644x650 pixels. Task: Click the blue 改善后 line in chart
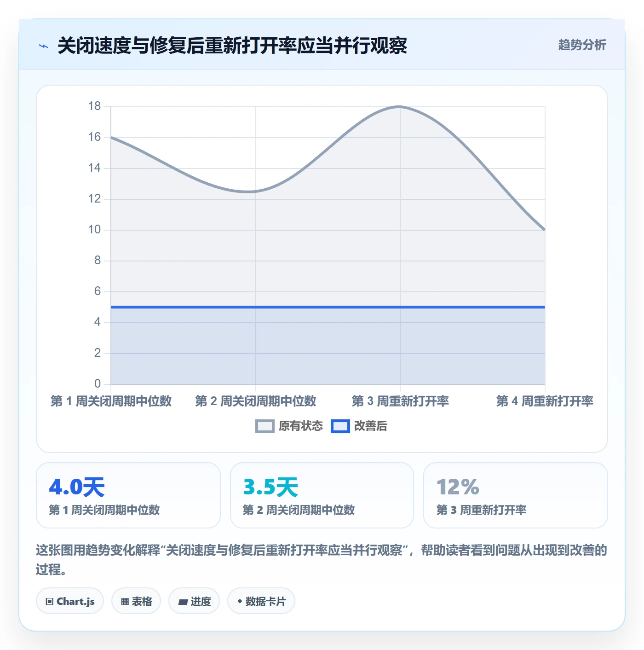[328, 307]
